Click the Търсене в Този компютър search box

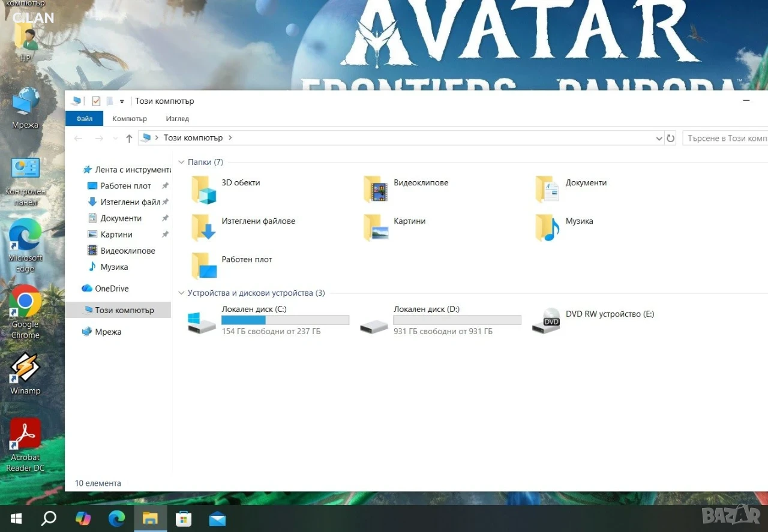[x=725, y=139]
